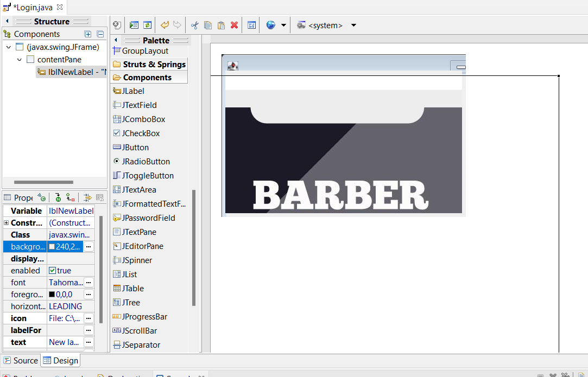This screenshot has width=588, height=377.
Task: Click the background color swatch 240,2...
Action: 52,247
